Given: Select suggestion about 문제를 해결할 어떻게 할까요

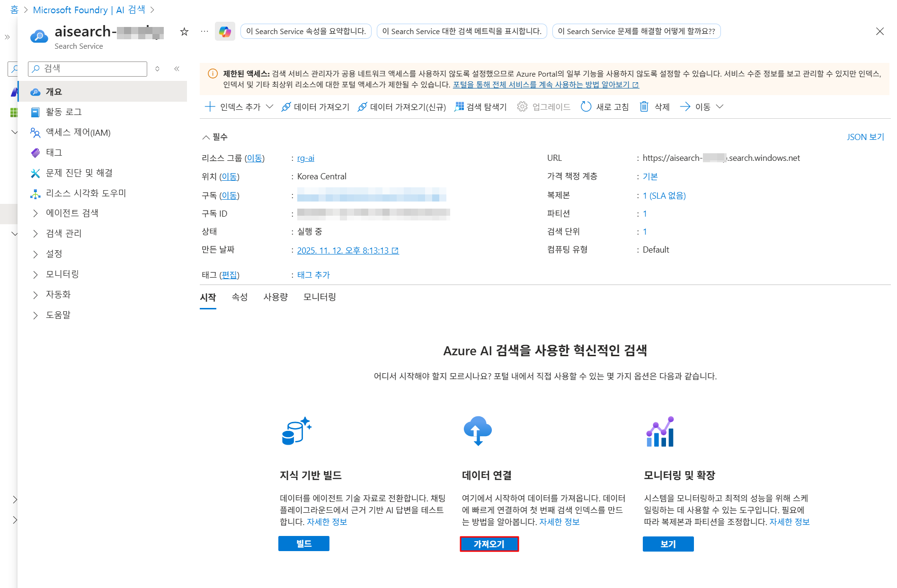Looking at the screenshot, I should 636,32.
